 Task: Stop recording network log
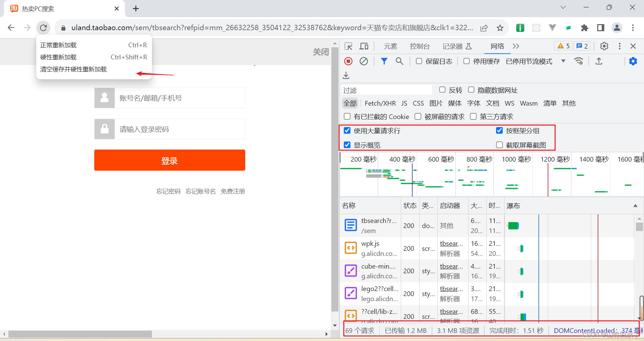tap(348, 61)
